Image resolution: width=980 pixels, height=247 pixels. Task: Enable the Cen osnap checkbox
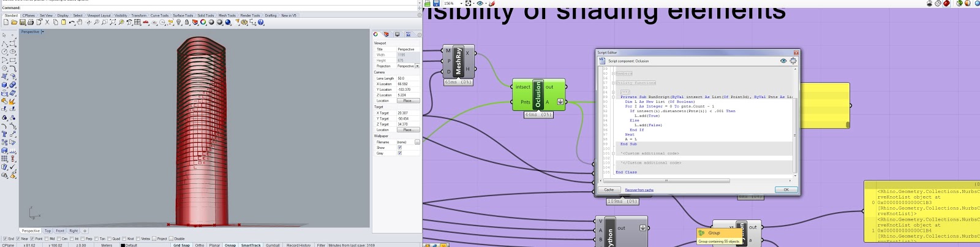pos(59,238)
